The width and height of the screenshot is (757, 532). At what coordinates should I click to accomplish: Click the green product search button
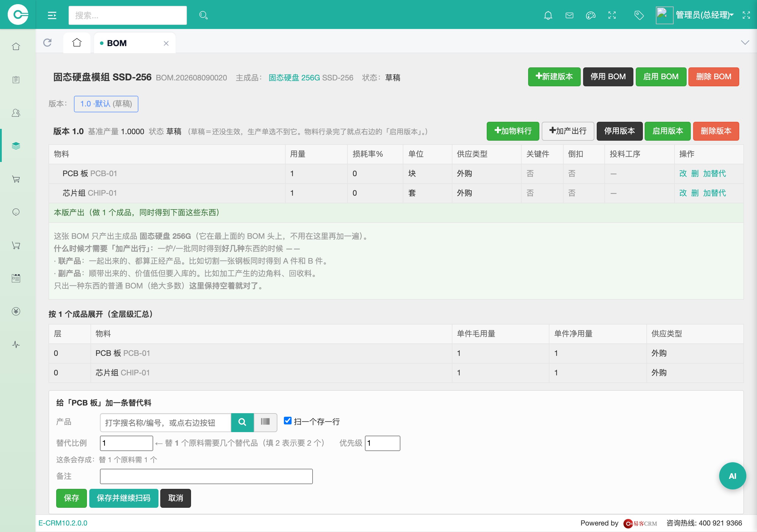click(242, 422)
